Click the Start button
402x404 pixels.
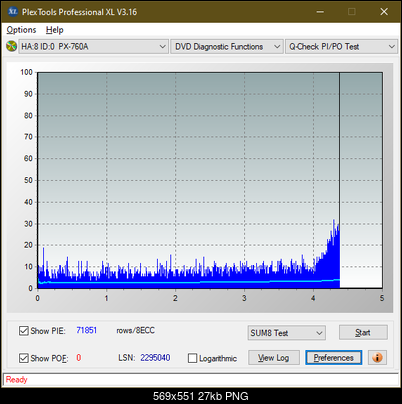point(363,332)
